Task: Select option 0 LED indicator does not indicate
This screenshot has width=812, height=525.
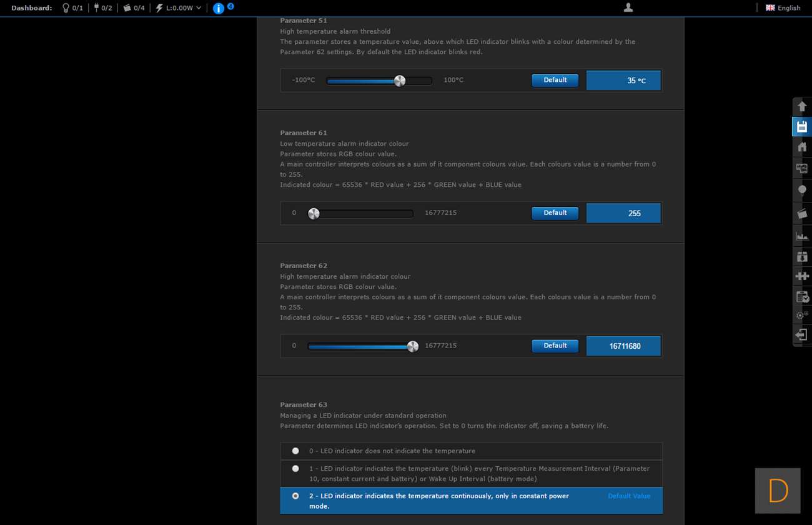Action: coord(472,451)
